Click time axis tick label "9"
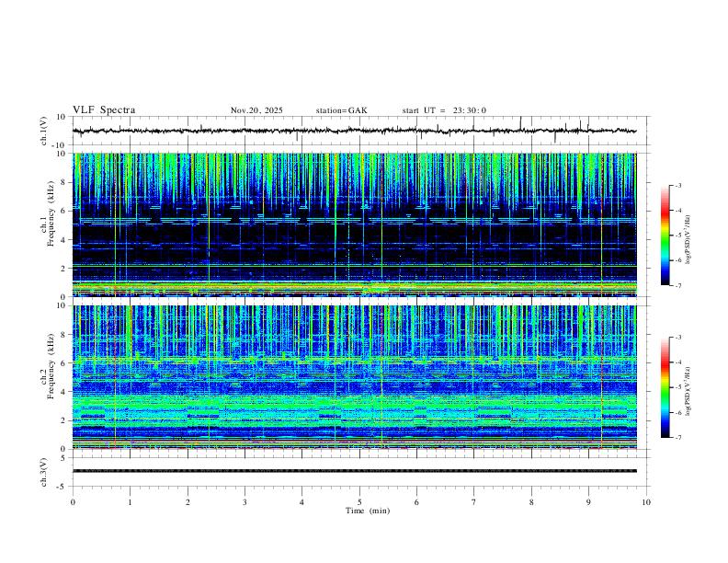Screen dimensions: 728x563 click(x=588, y=502)
